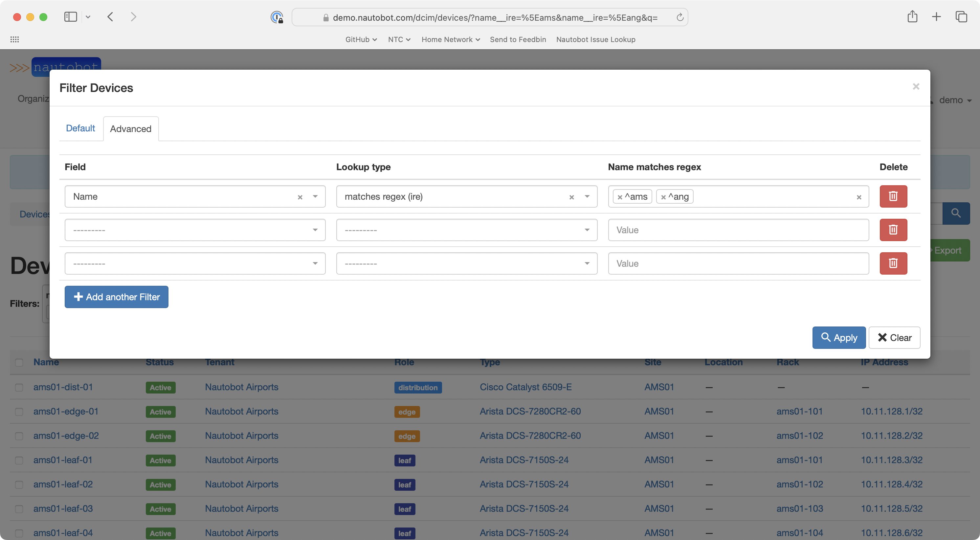Open the GitHub bookmarks menu
Image resolution: width=980 pixels, height=540 pixels.
pos(361,39)
